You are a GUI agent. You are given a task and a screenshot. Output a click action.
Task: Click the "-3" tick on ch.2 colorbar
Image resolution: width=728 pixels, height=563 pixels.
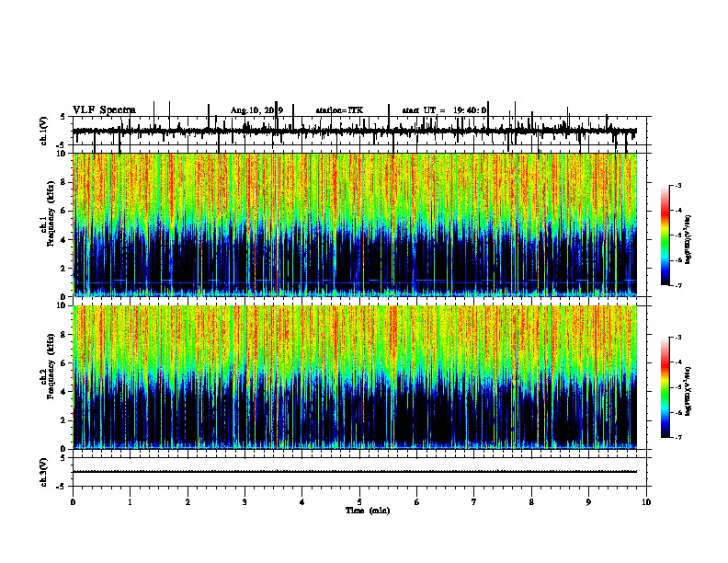pyautogui.click(x=678, y=338)
